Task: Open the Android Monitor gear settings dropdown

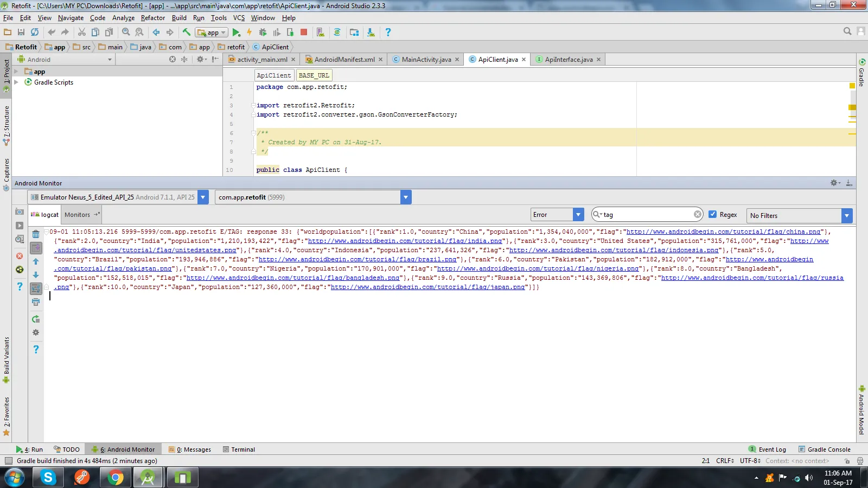Action: (x=835, y=183)
